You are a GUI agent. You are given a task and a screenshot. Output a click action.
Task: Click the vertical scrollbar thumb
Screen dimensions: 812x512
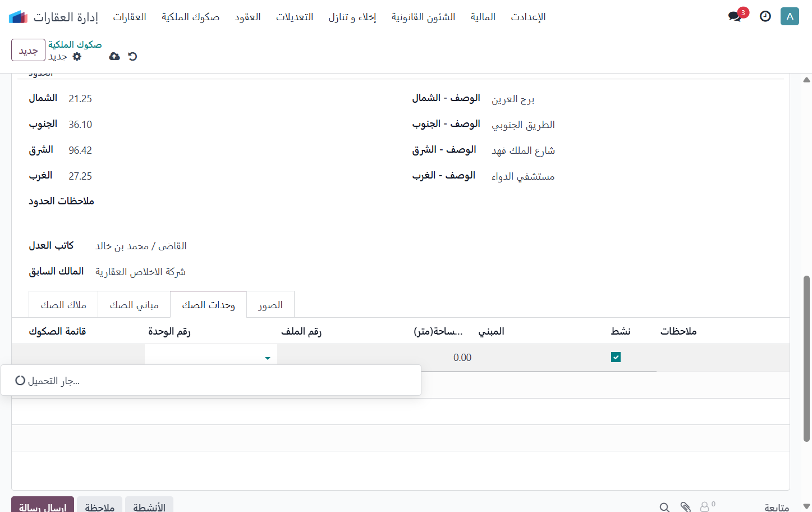tap(806, 358)
